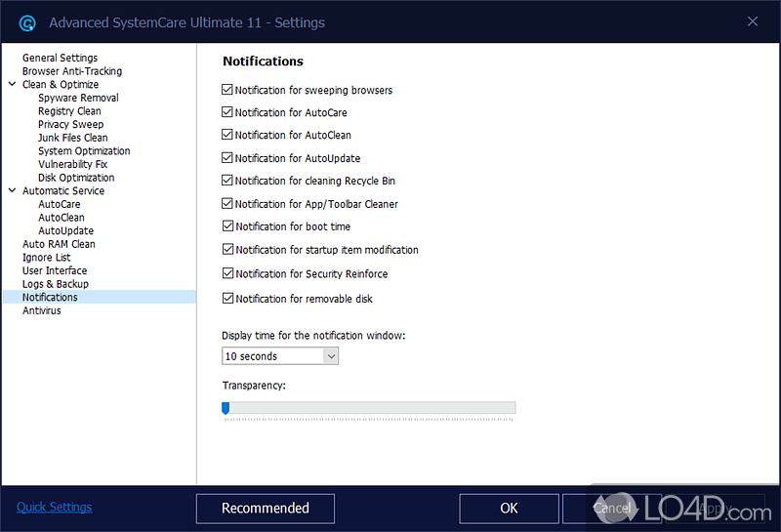Open the display time dropdown
The width and height of the screenshot is (781, 532).
coord(330,356)
